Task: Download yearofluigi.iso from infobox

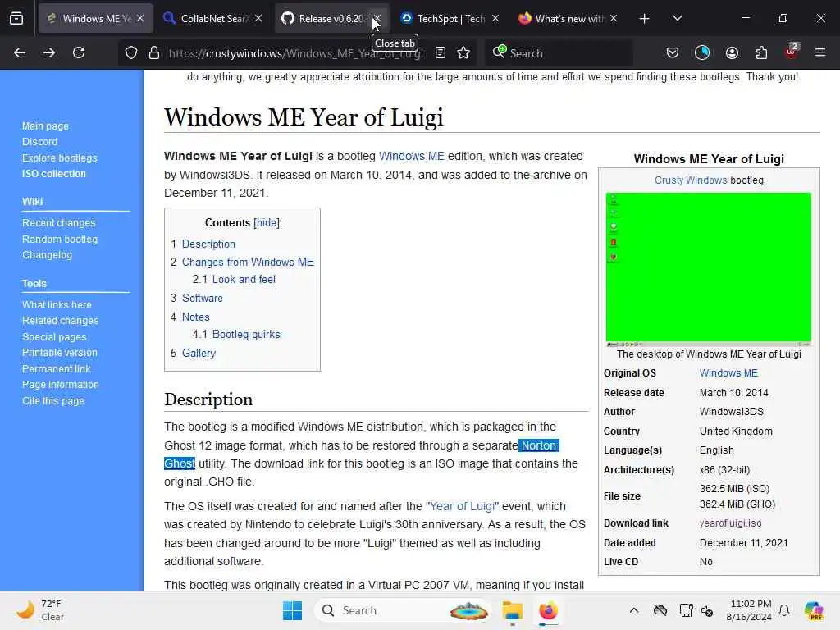Action: pyautogui.click(x=730, y=523)
